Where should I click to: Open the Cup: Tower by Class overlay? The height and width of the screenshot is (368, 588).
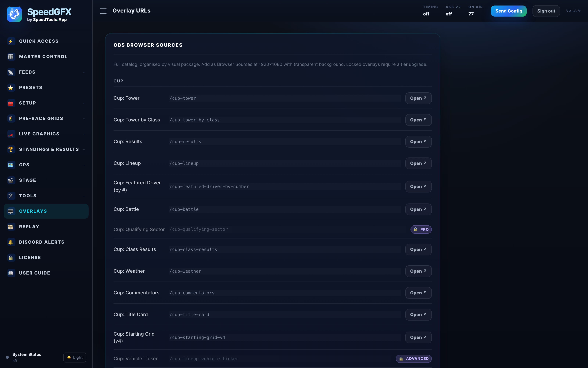point(418,120)
